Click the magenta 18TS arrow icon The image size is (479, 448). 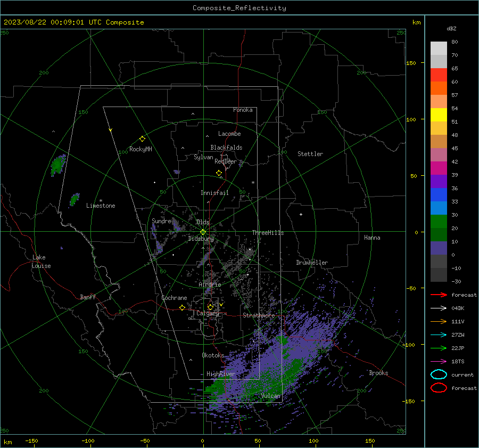(x=439, y=362)
